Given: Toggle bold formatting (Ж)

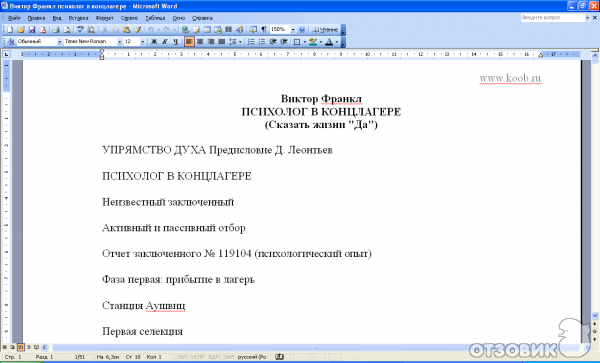Looking at the screenshot, I should click(x=154, y=42).
